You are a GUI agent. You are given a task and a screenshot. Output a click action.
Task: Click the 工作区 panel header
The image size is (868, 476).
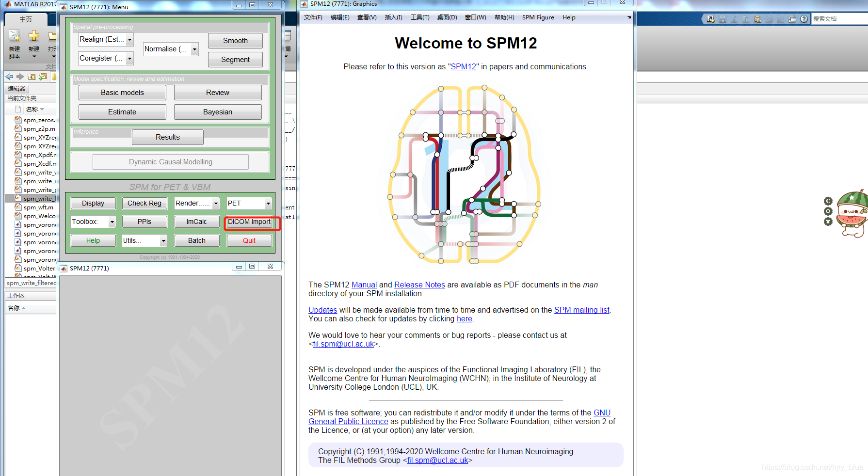point(29,295)
